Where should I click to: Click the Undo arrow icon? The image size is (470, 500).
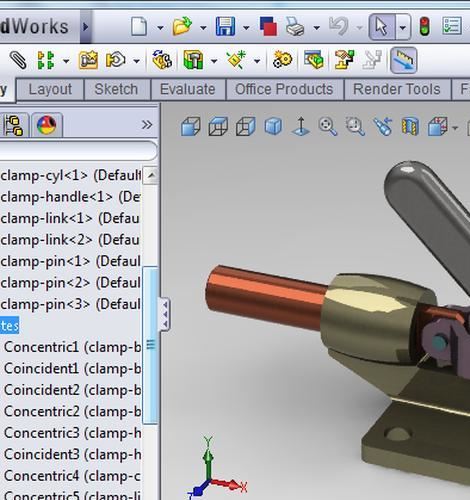pyautogui.click(x=339, y=27)
